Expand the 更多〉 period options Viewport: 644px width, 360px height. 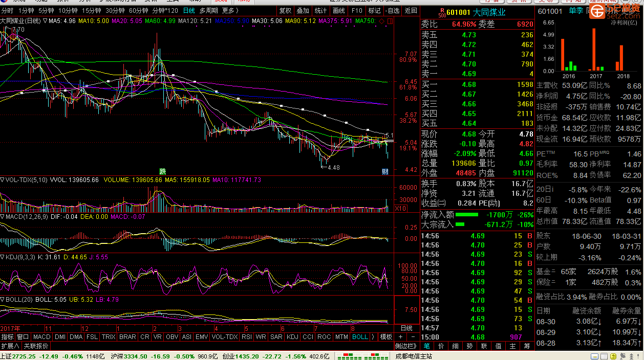(231, 11)
